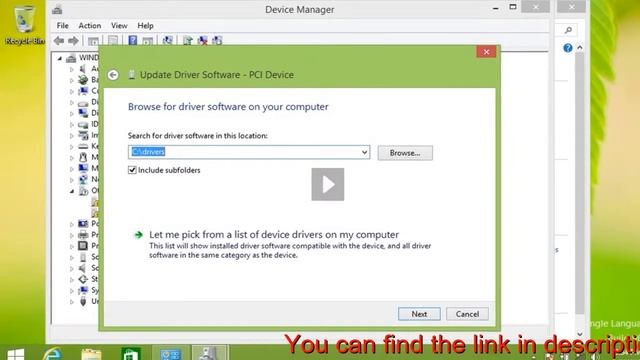The height and width of the screenshot is (360, 640).
Task: Go back using the dialog's circular back arrow
Action: coord(113,75)
